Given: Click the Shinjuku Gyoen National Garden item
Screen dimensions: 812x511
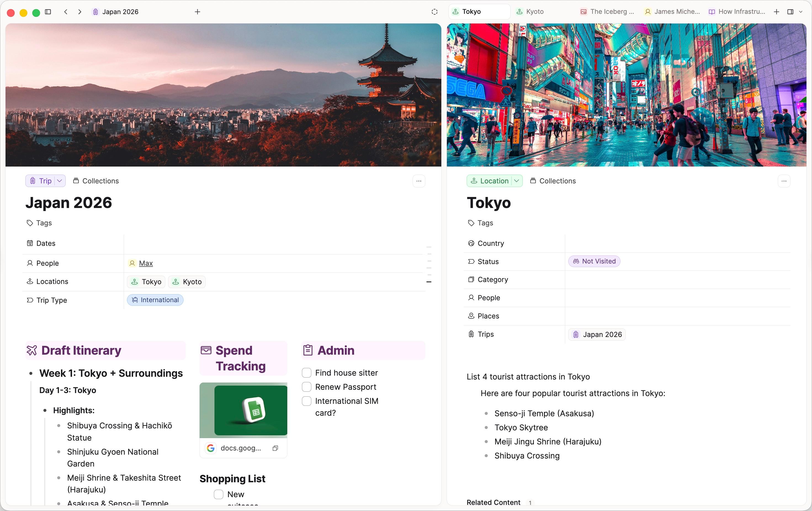Looking at the screenshot, I should point(113,458).
